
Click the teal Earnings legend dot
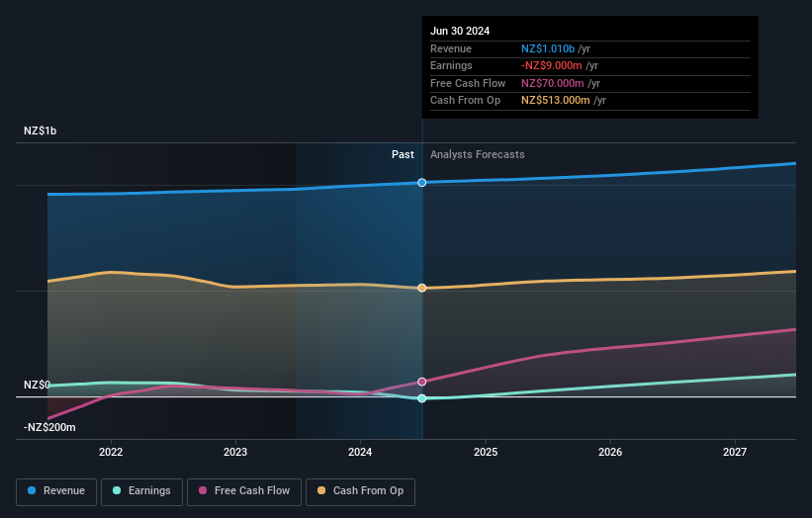[117, 490]
